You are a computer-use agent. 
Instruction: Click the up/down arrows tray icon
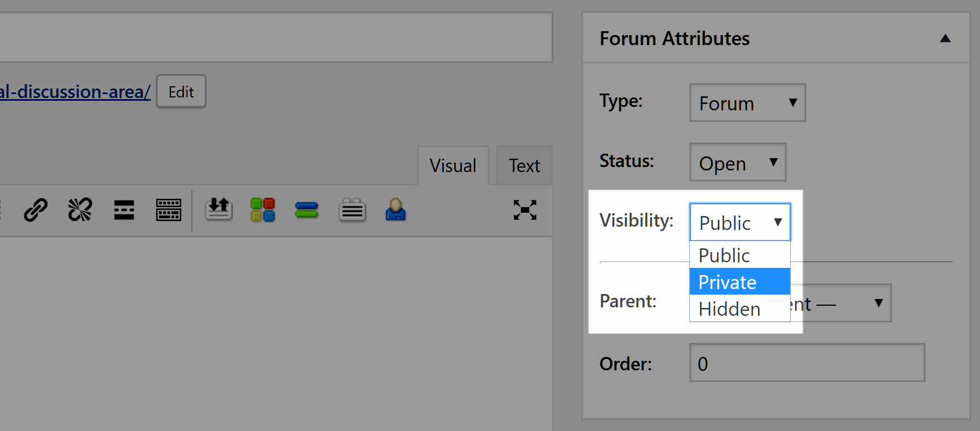pyautogui.click(x=219, y=210)
